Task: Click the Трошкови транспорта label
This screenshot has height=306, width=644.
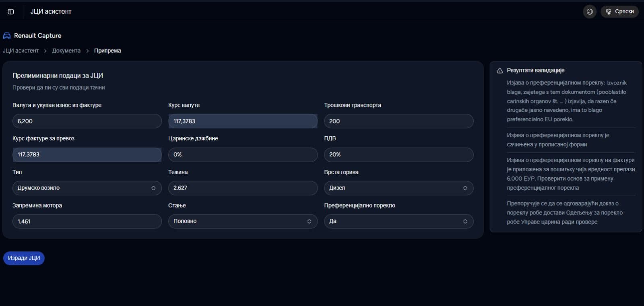Action: 353,105
